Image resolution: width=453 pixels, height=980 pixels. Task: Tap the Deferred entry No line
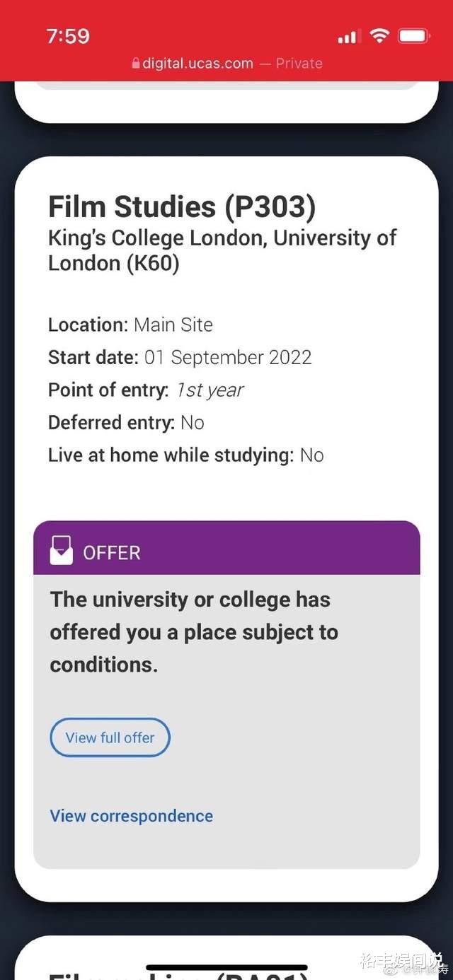click(126, 422)
